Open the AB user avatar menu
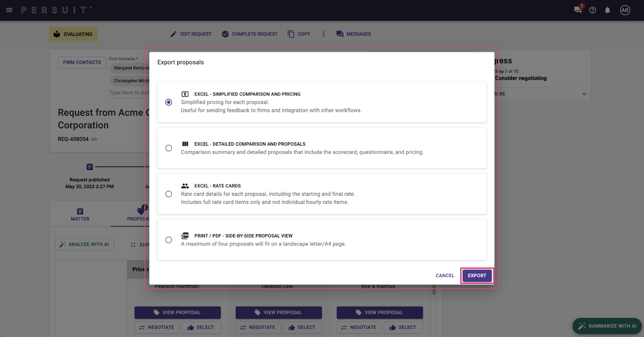 (x=625, y=10)
